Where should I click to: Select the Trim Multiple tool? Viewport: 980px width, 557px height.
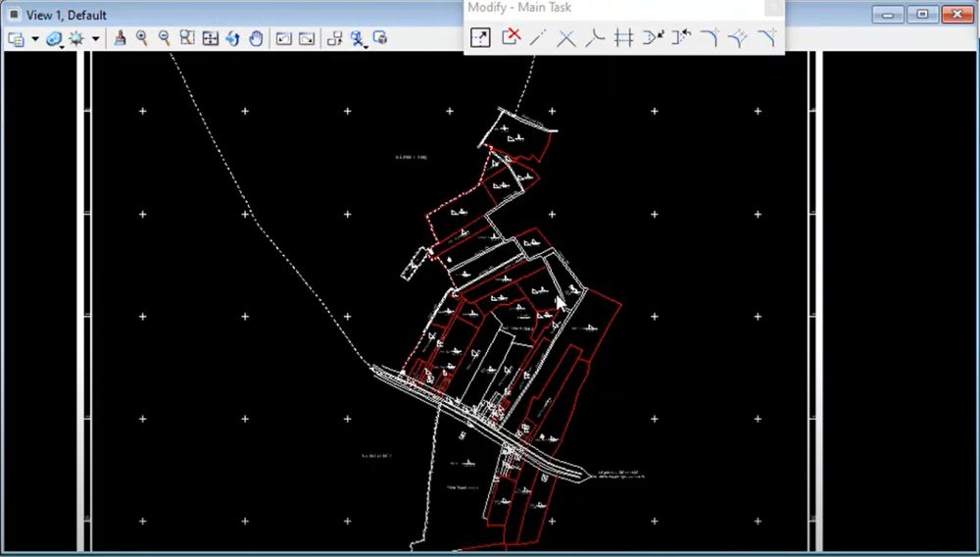pos(623,37)
